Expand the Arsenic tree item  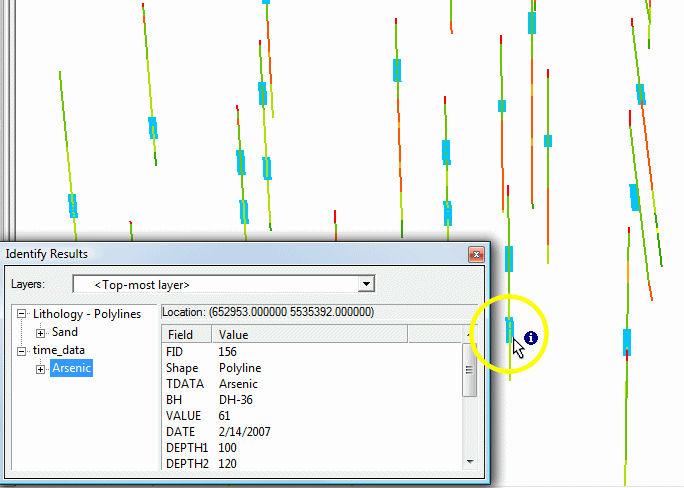40,369
